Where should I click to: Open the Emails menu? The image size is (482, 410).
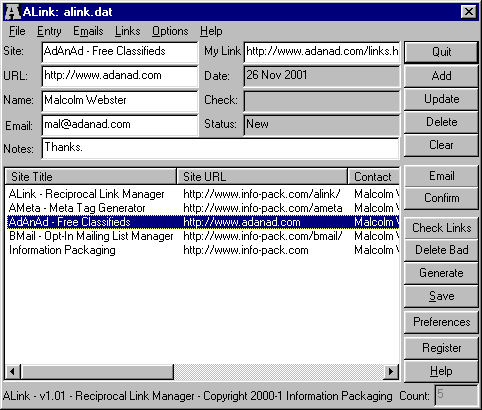pos(88,31)
